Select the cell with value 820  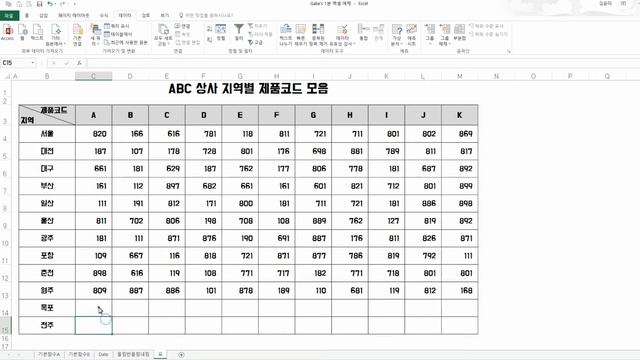(x=93, y=134)
